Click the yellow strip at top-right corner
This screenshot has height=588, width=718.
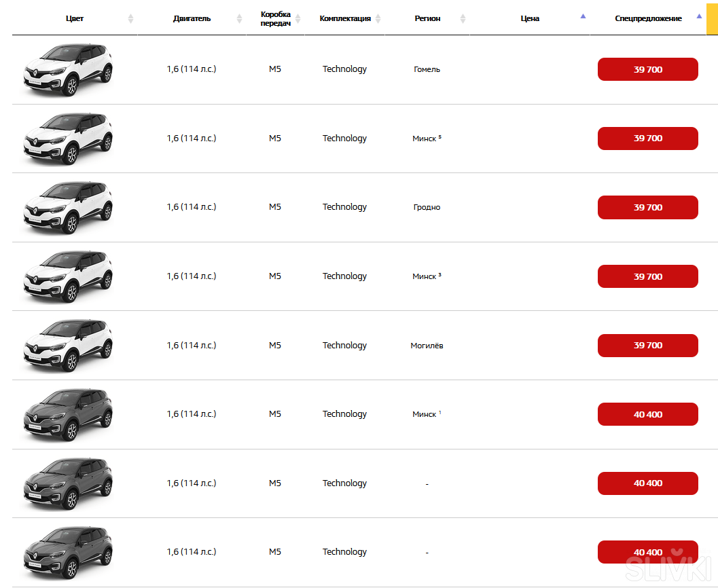[712, 18]
